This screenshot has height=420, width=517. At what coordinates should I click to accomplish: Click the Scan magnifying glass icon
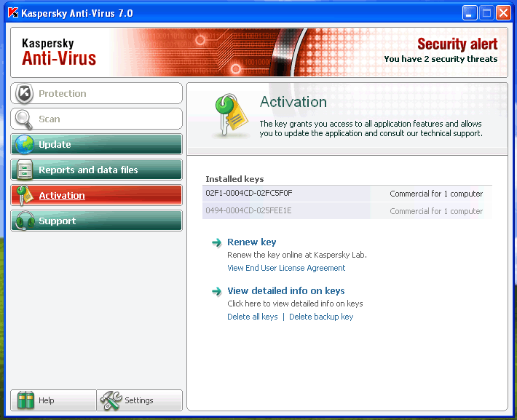tap(24, 119)
